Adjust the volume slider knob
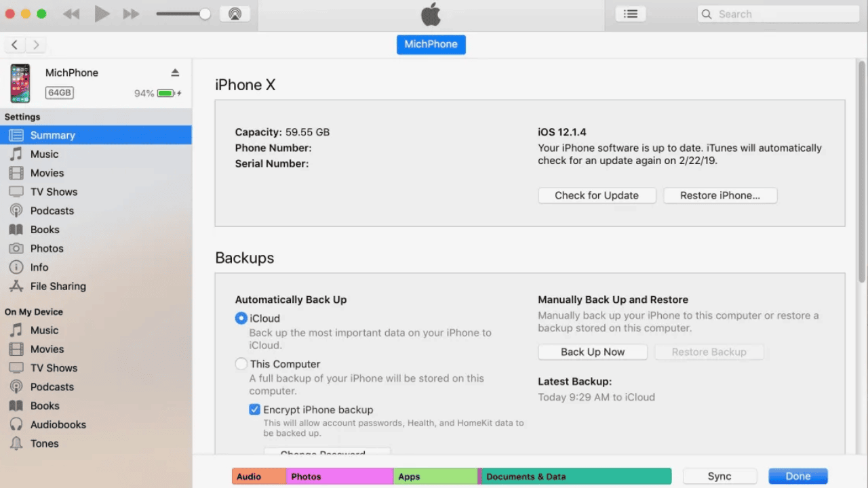Screen dimensions: 868x488 205,14
